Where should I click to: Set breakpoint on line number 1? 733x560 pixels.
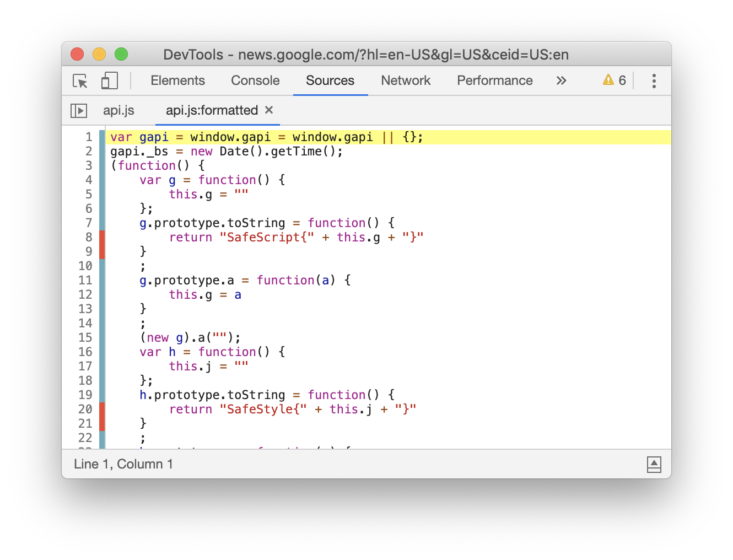coord(88,137)
